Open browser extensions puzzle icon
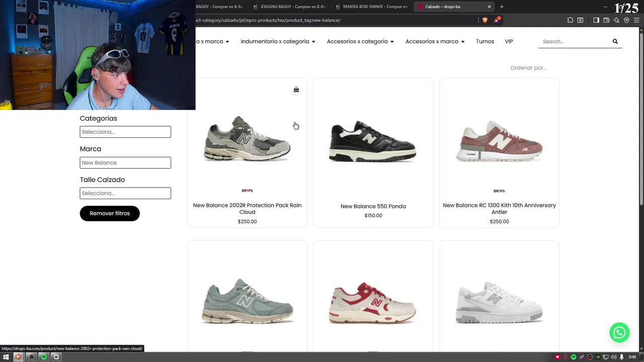Viewport: 644px width, 362px height. 571,20
